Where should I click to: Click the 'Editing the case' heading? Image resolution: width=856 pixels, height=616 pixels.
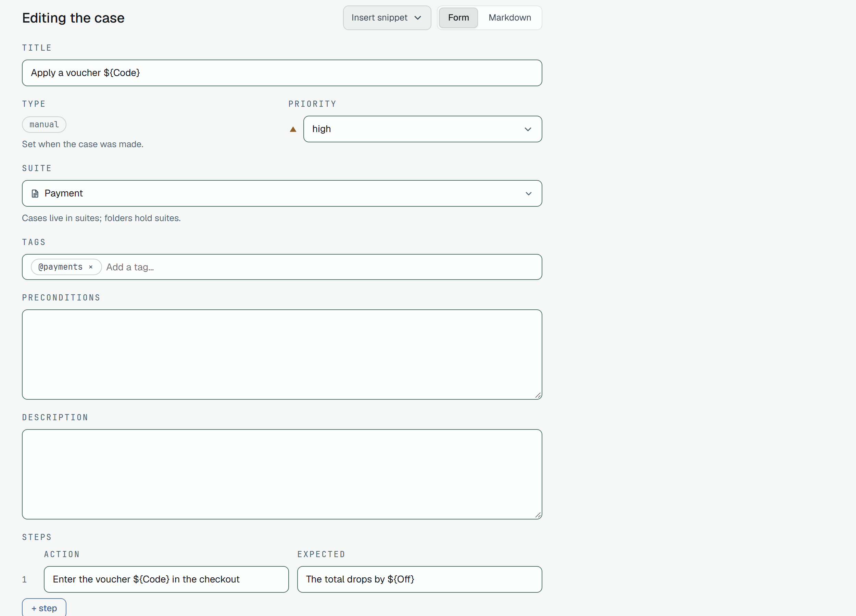point(73,18)
